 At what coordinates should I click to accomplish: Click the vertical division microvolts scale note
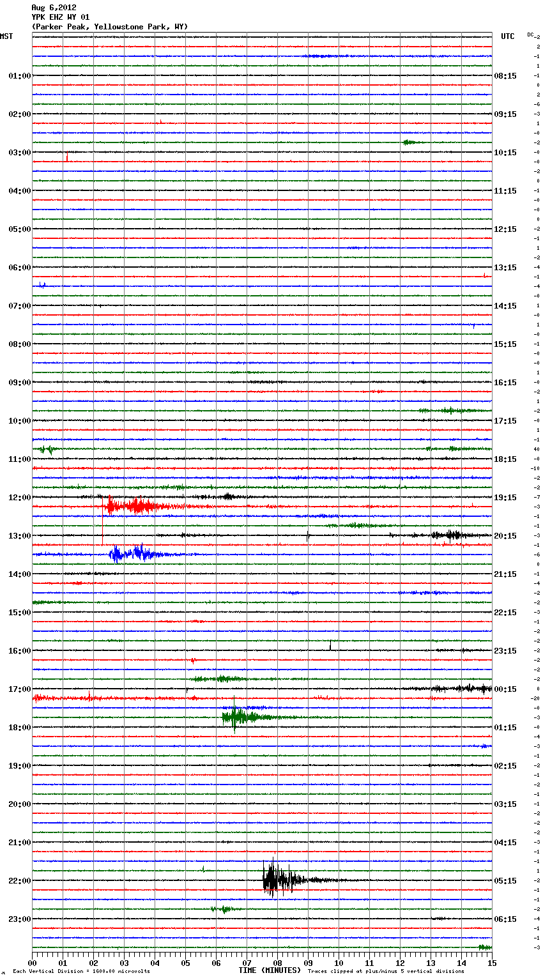point(81,971)
